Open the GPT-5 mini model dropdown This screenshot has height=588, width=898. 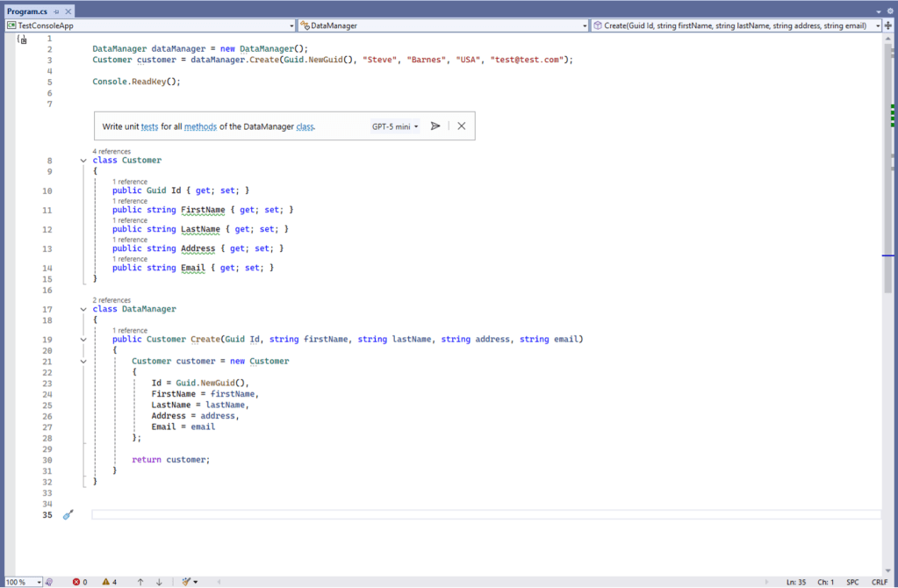click(x=395, y=126)
